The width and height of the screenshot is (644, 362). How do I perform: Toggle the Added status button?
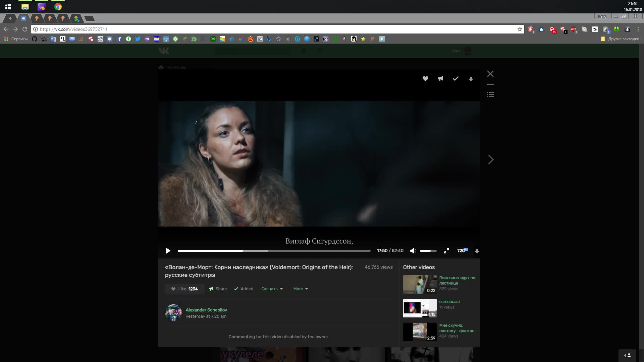tap(244, 289)
